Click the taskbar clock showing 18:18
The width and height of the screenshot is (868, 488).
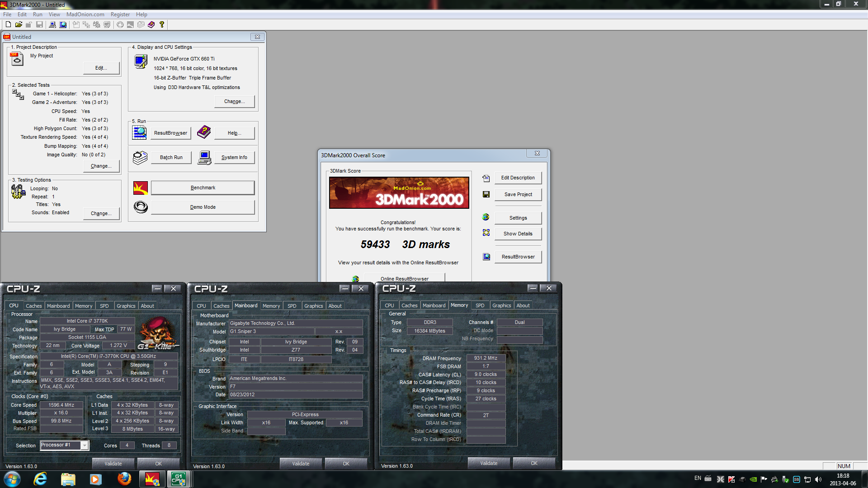coord(843,476)
